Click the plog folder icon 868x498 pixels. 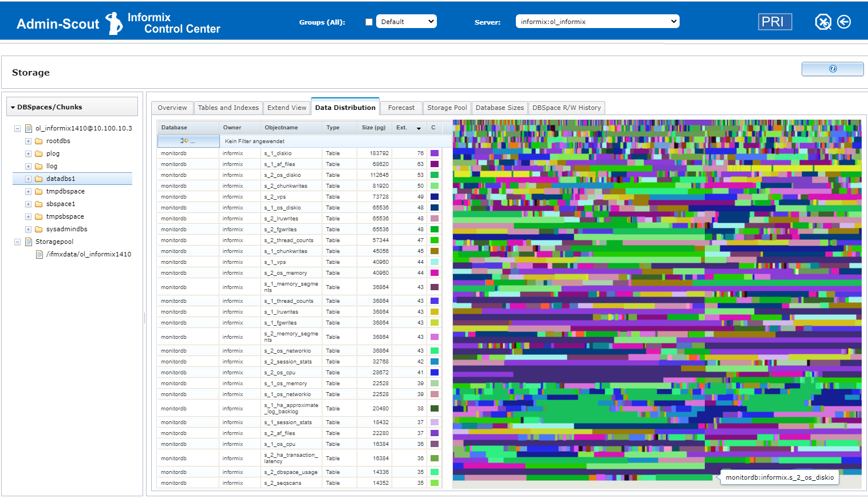click(x=39, y=153)
